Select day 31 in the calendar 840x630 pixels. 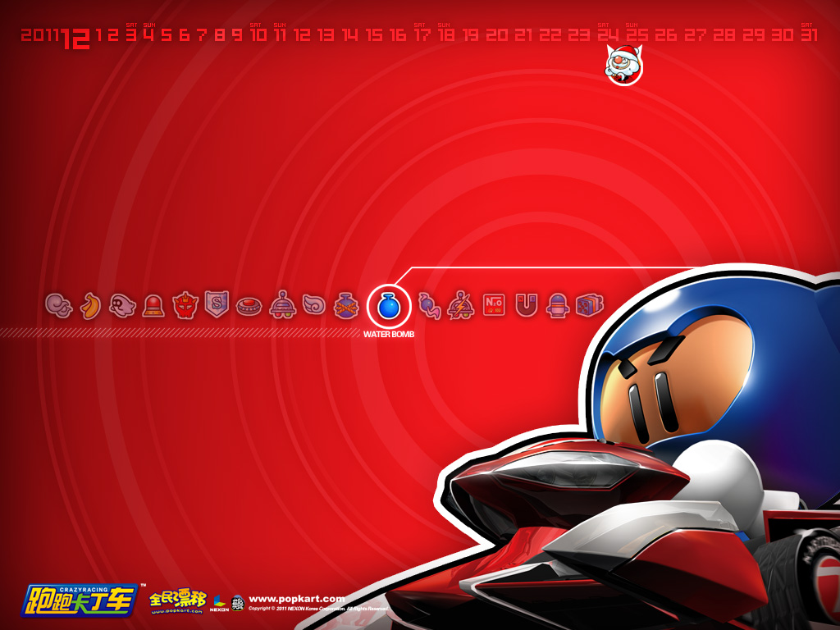(809, 35)
